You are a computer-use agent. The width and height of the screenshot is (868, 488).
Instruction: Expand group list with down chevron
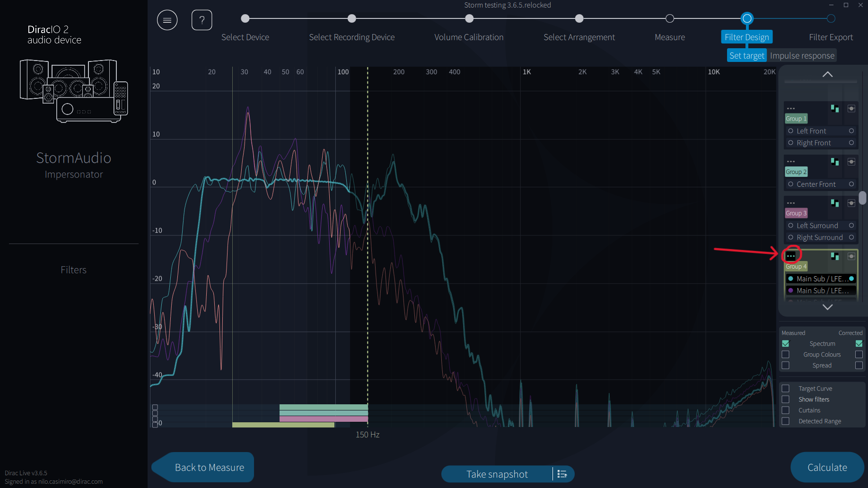(x=827, y=307)
